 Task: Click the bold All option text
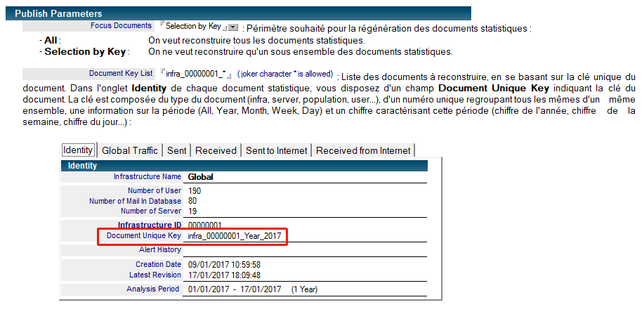pyautogui.click(x=51, y=41)
